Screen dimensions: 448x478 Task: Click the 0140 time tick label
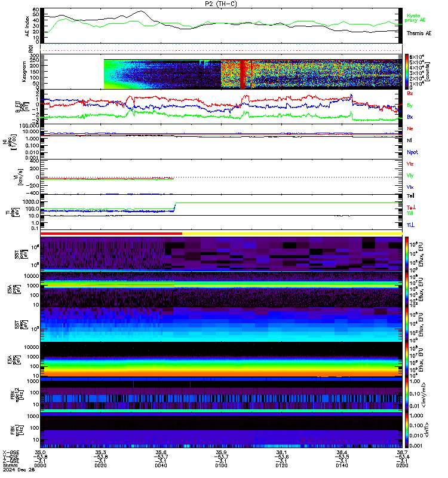coord(342,465)
